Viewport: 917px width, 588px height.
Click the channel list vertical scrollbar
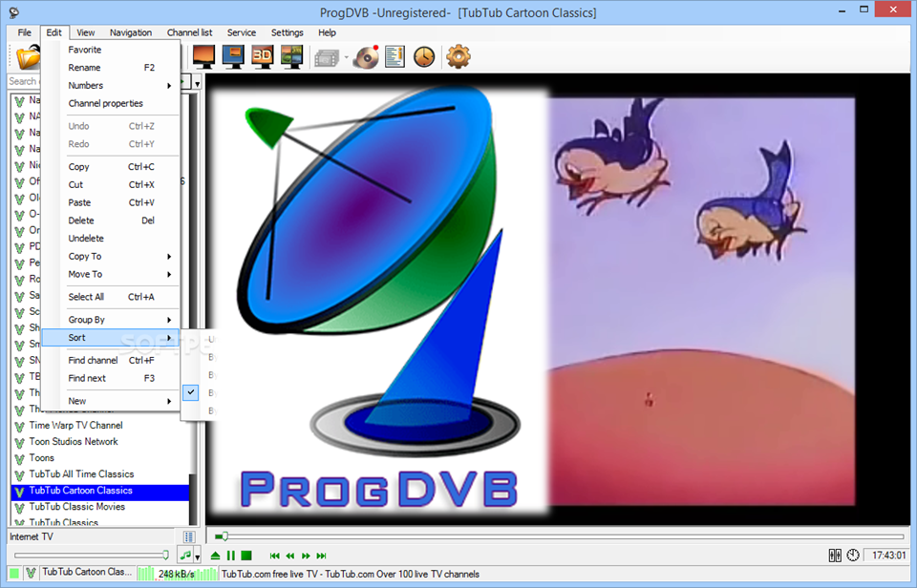(x=192, y=308)
